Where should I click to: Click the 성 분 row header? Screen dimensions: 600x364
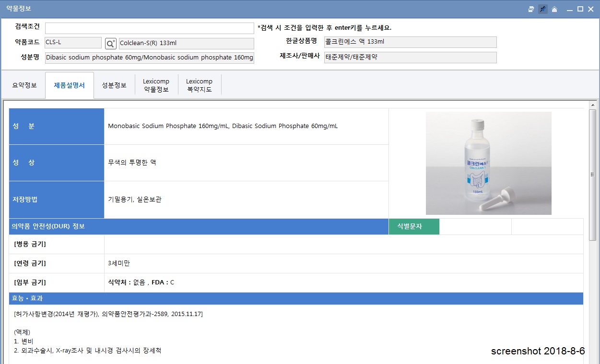(x=57, y=127)
